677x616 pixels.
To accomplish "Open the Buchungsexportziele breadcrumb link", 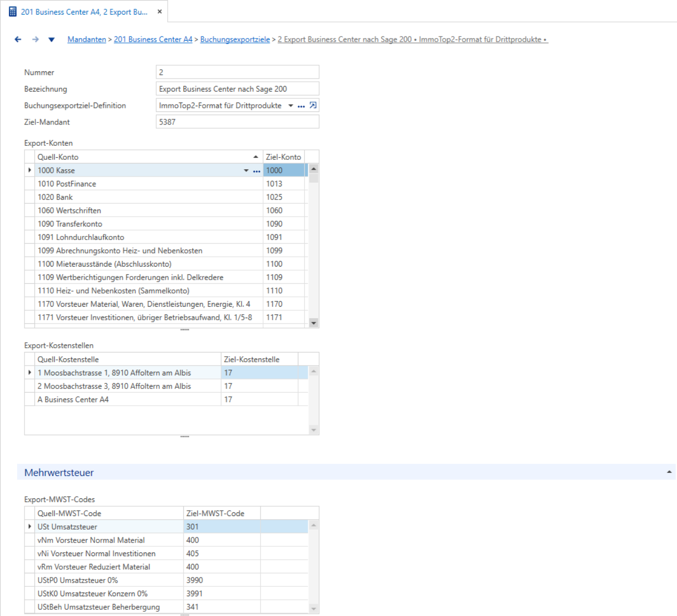I will [235, 40].
